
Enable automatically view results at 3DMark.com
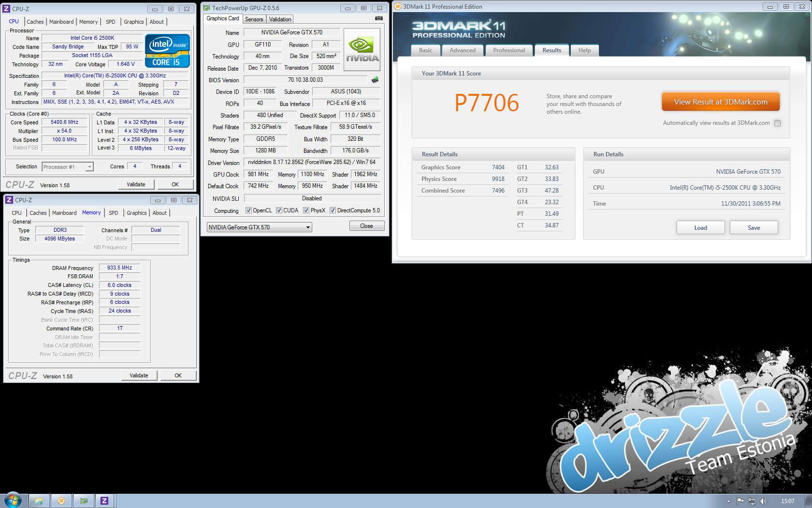pyautogui.click(x=778, y=123)
